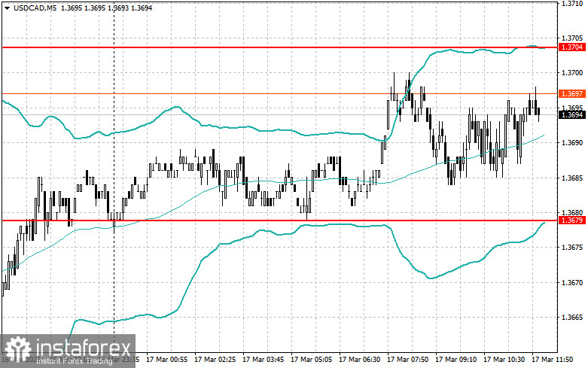Click price axis label 1.3690
The width and height of the screenshot is (588, 368).
click(x=572, y=143)
